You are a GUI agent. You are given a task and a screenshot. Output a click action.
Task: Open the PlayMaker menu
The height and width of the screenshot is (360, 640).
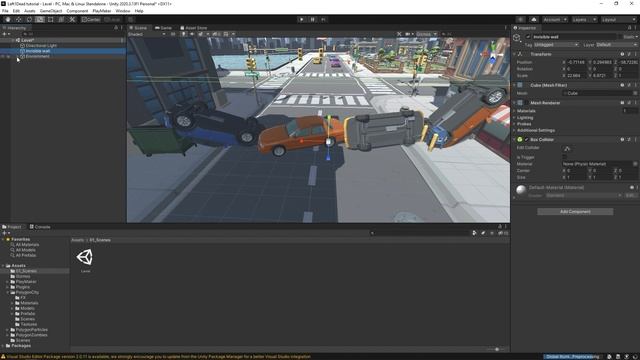coord(102,11)
